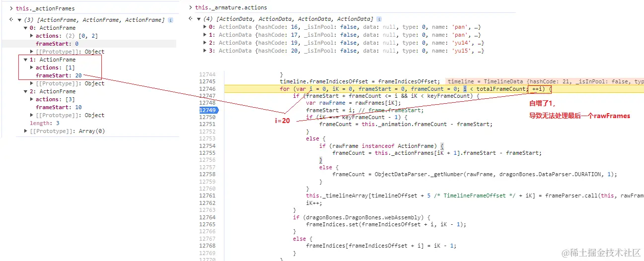
Task: Click the _actionFrames[iK + 1].frameStart code line
Action: pos(437,153)
